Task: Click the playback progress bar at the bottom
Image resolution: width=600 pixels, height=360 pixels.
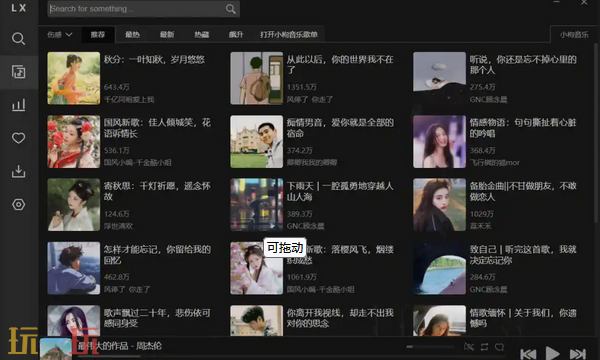Action: pos(291,357)
